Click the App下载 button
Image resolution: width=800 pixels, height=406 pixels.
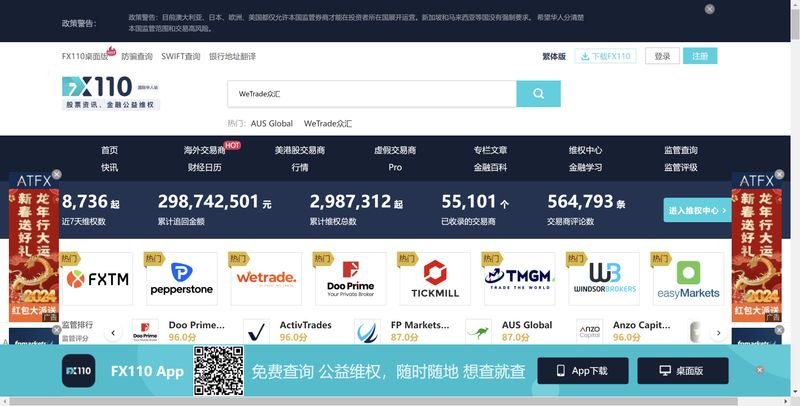click(x=583, y=371)
